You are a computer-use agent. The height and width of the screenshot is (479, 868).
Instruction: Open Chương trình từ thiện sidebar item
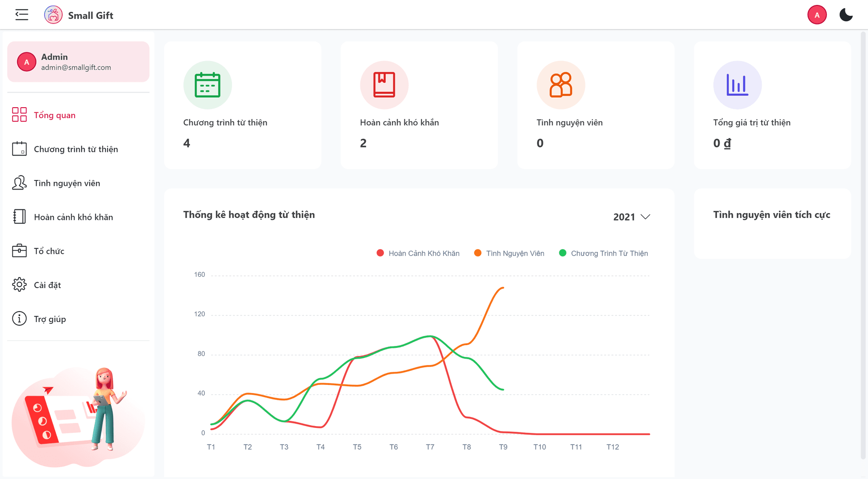tap(75, 149)
